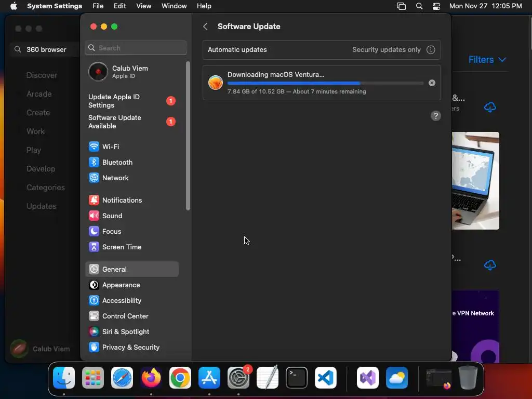The image size is (532, 399).
Task: Select Updates in App Store sidebar
Action: tap(42, 206)
